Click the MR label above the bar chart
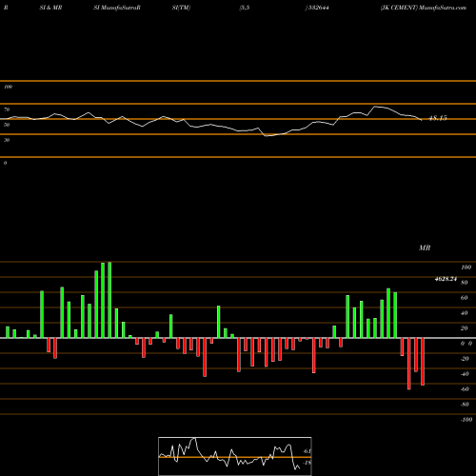 pos(425,248)
